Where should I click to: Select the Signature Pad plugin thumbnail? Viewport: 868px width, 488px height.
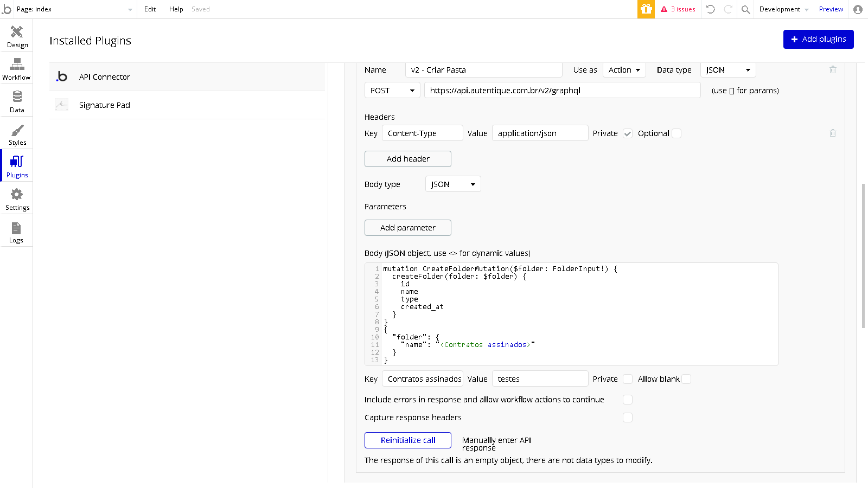pyautogui.click(x=62, y=105)
